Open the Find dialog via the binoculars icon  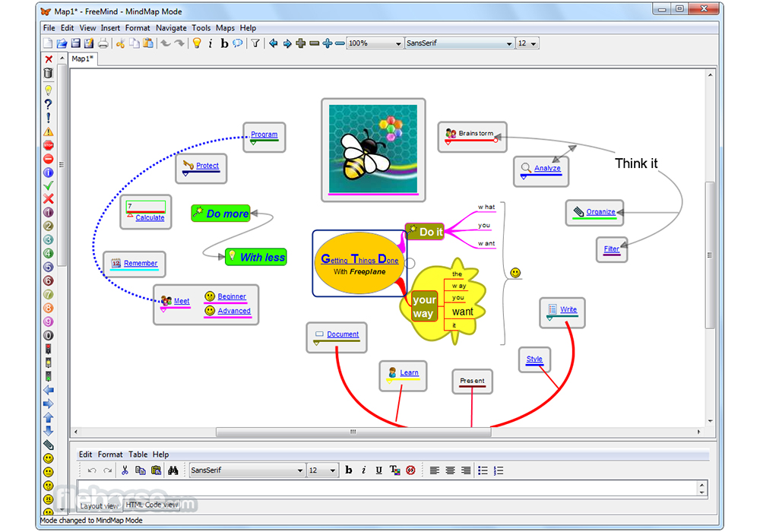pos(173,470)
